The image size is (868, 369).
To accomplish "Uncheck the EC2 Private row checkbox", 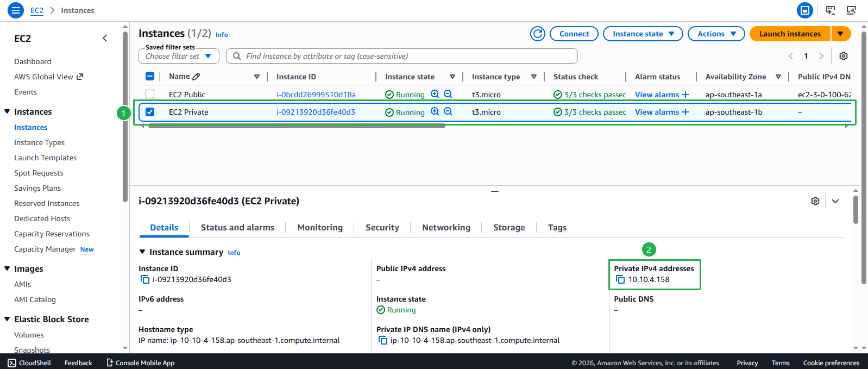I will 150,112.
